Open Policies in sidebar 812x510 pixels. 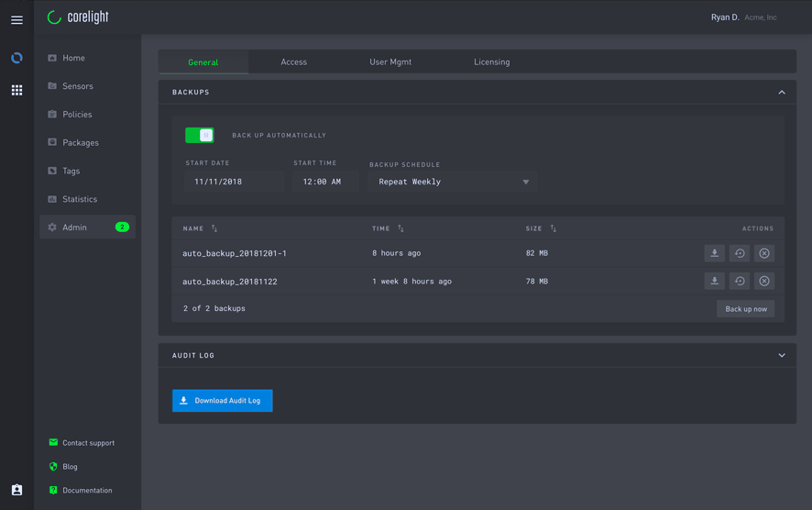(77, 114)
